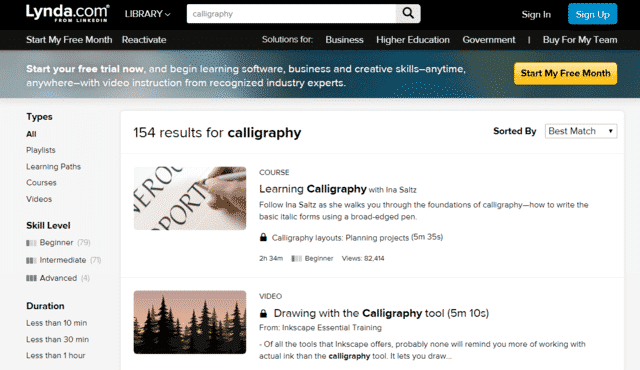
Task: Open Government solutions
Action: (x=489, y=40)
